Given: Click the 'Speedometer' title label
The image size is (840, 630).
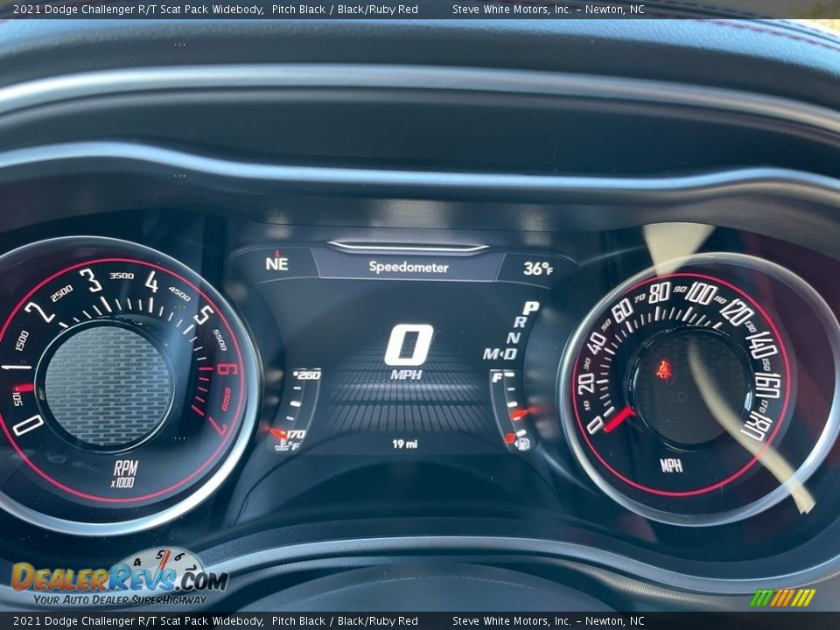Looking at the screenshot, I should click(409, 267).
